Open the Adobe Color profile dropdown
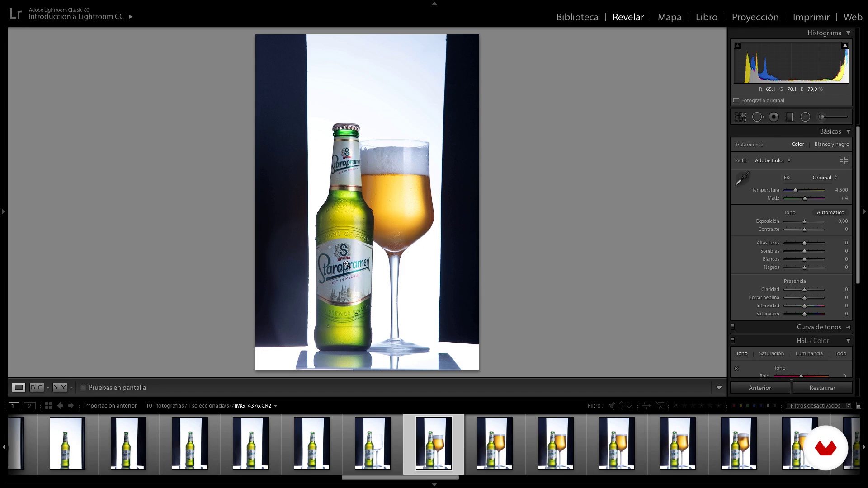The width and height of the screenshot is (868, 488). click(773, 160)
